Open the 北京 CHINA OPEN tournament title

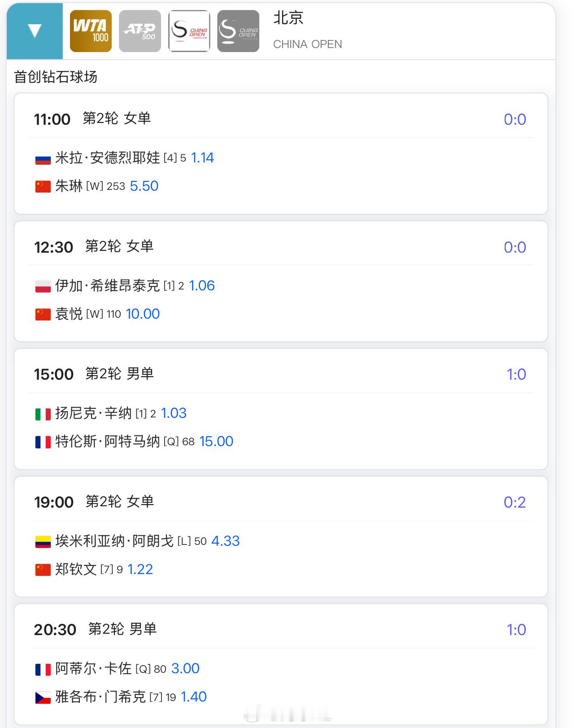point(308,31)
